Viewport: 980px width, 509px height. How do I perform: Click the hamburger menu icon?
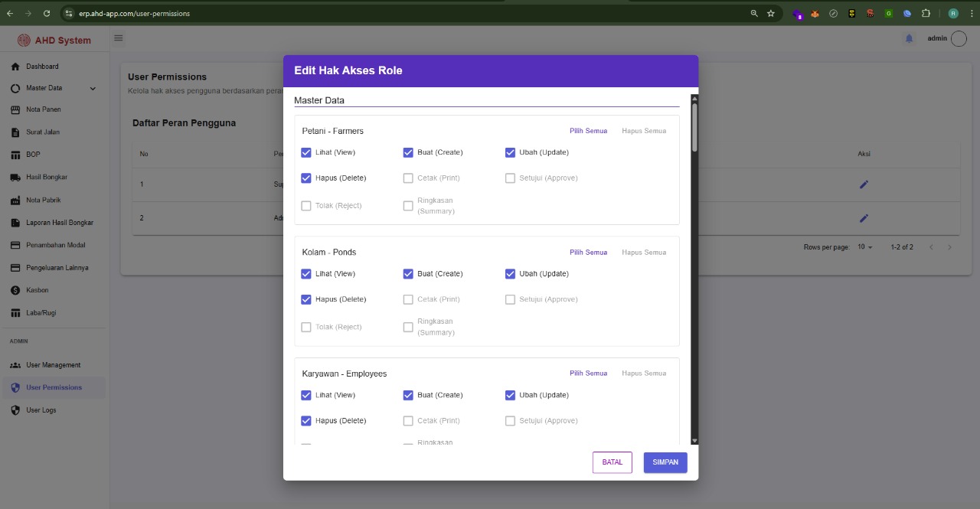(119, 38)
